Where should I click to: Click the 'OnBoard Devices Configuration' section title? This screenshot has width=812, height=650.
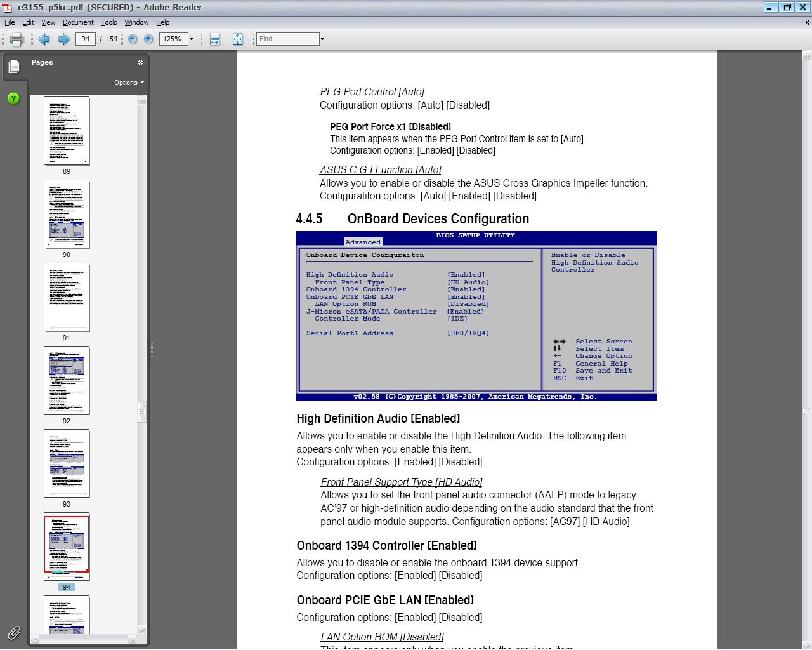(438, 219)
